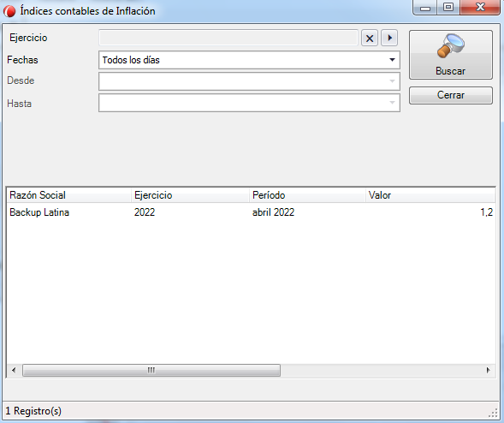Click the Cerrar button
504x423 pixels.
point(451,95)
